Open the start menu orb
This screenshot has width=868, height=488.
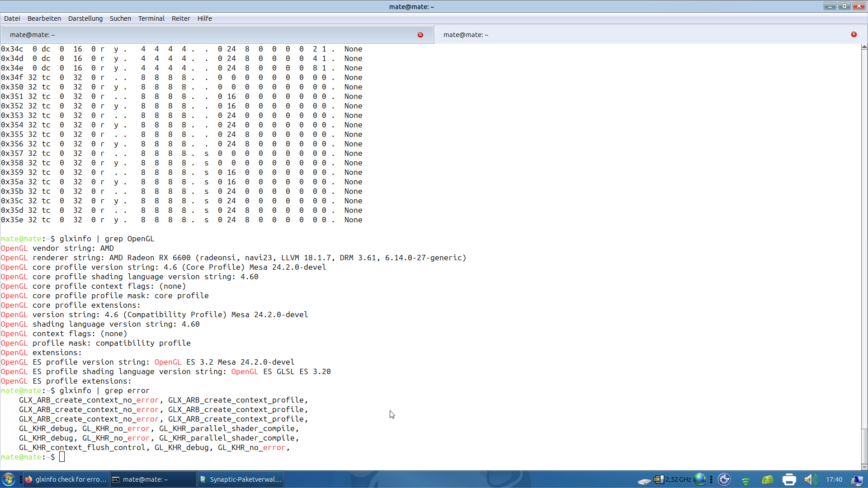coord(9,479)
